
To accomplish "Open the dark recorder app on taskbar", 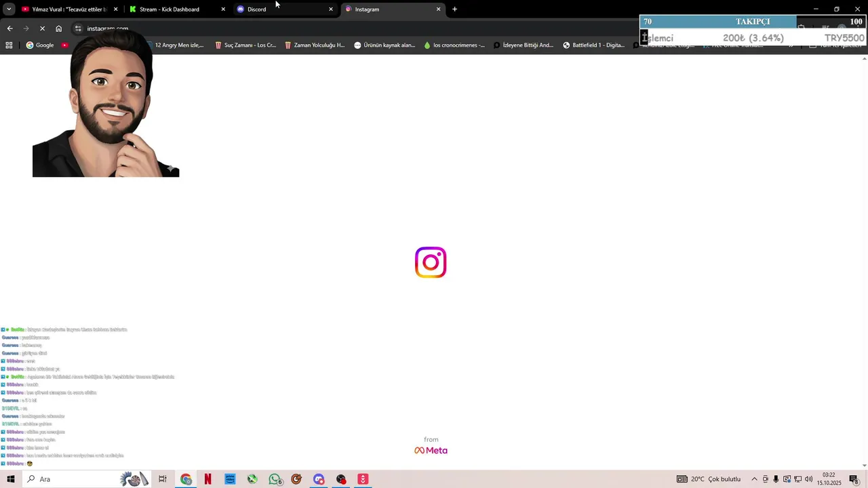I will coord(341,479).
